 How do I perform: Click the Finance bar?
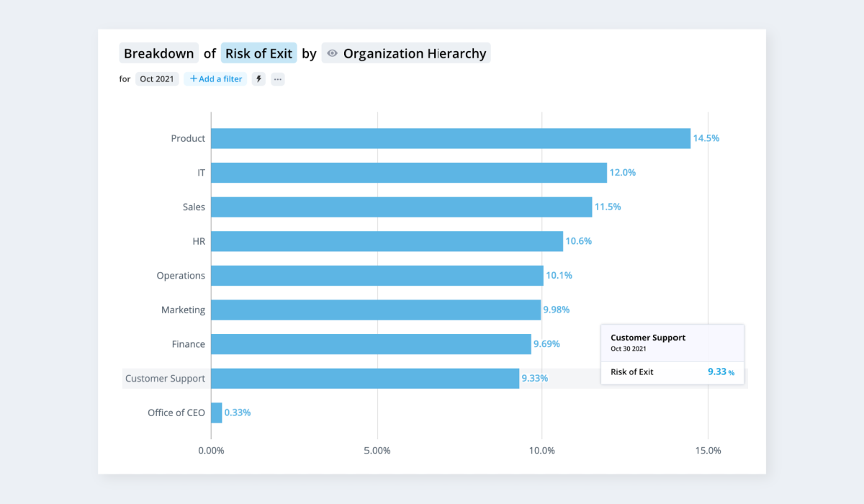coord(371,344)
